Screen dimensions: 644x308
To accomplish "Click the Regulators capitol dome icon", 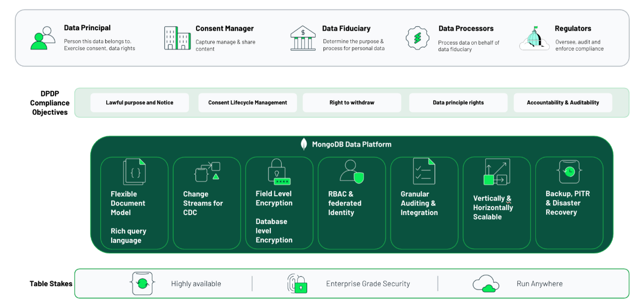I will click(x=535, y=38).
